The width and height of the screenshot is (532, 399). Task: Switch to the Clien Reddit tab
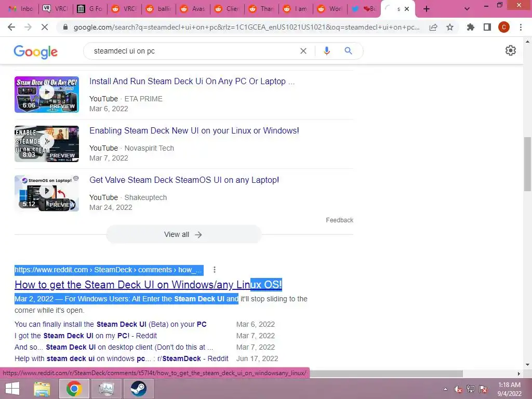click(x=227, y=9)
